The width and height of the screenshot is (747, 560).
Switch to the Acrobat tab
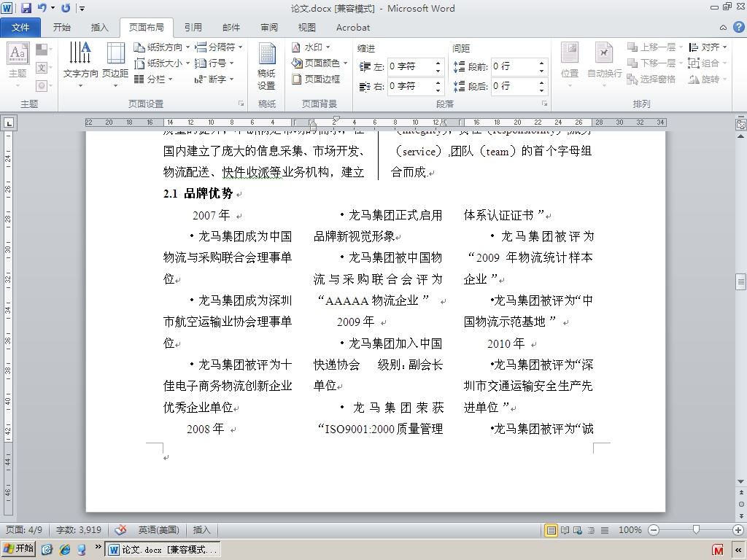pos(353,28)
